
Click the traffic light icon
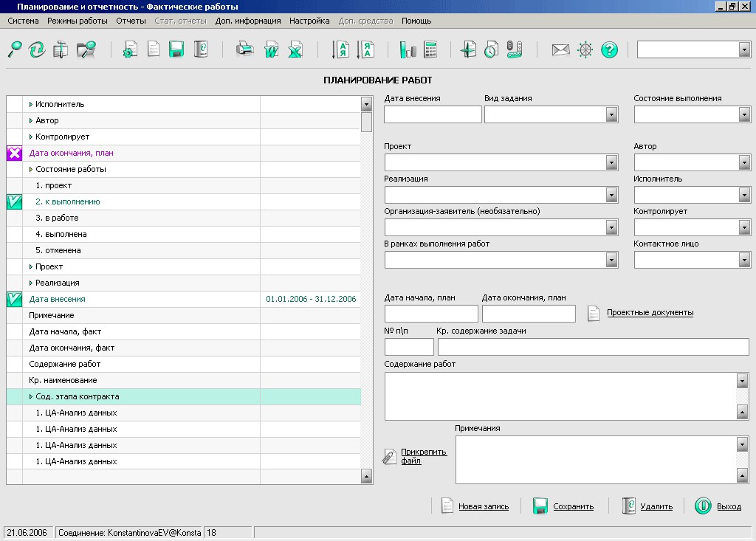point(515,49)
